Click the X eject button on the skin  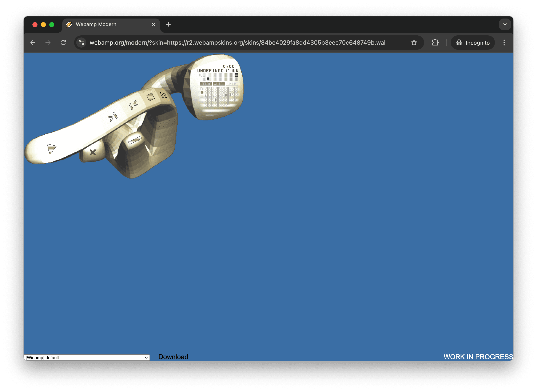click(x=93, y=152)
